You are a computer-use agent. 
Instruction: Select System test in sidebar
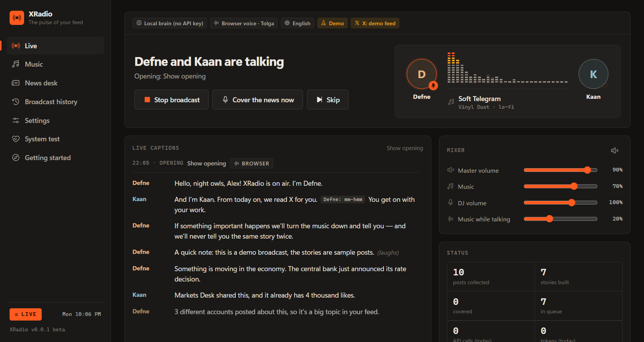[55, 139]
